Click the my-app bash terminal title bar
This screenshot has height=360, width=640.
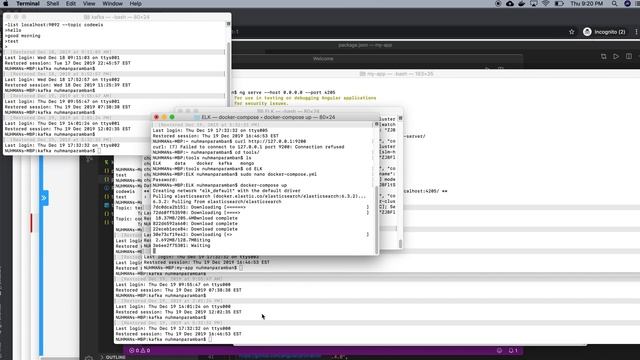pos(396,74)
